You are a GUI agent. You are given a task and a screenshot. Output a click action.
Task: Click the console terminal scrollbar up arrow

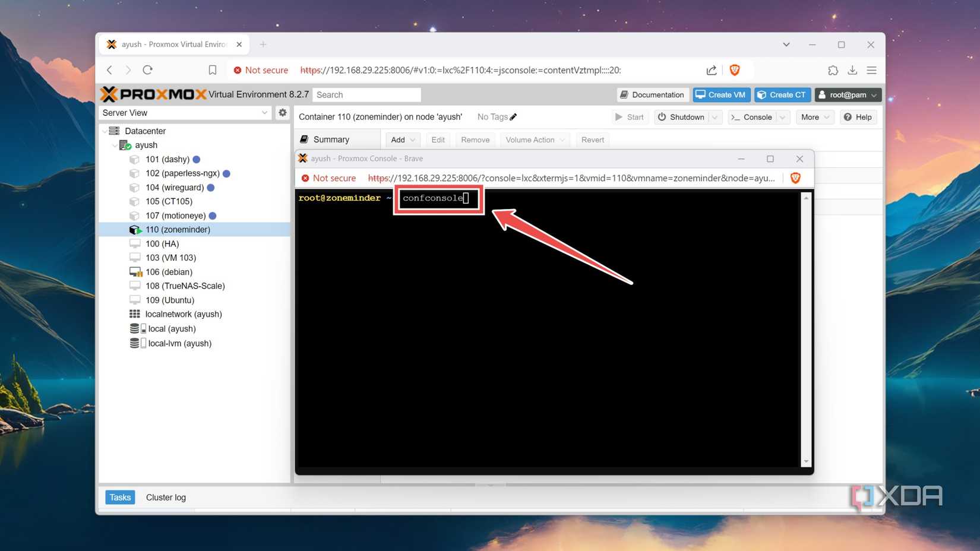click(x=806, y=198)
